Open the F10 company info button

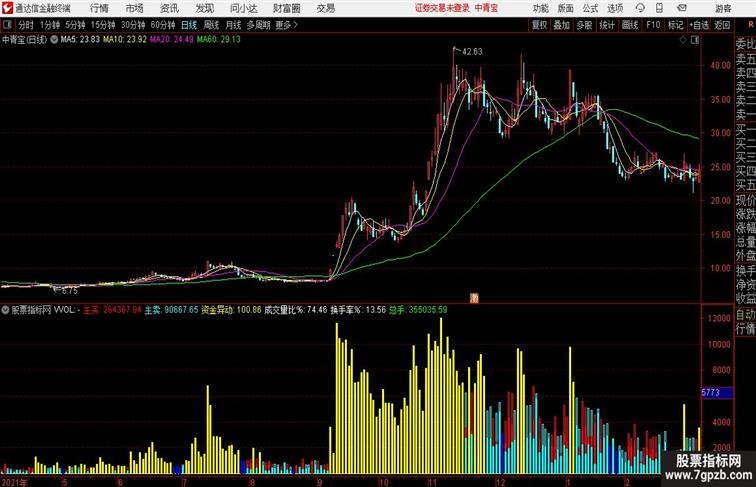point(653,25)
